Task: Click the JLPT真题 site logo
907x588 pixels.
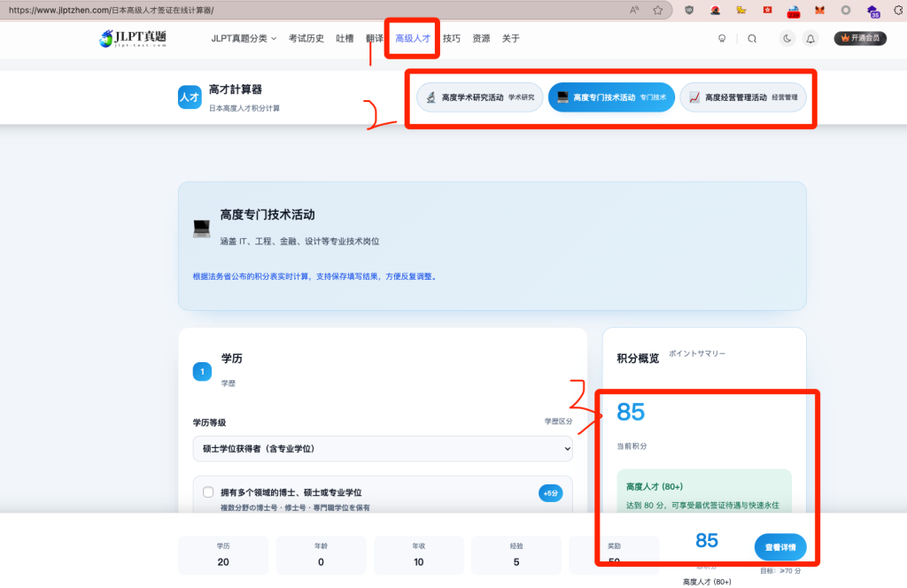Action: click(x=133, y=38)
